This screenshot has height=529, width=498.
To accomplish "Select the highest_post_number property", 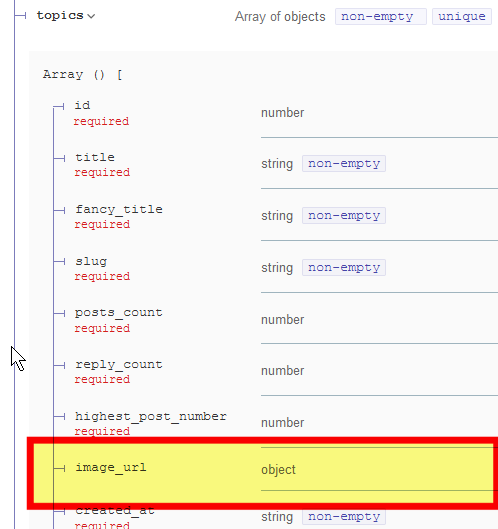I will tap(151, 417).
